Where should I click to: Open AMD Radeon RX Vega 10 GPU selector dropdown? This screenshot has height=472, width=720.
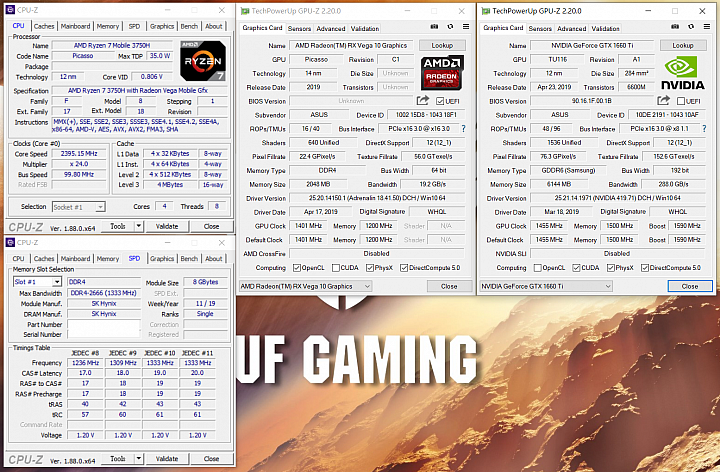coord(305,286)
